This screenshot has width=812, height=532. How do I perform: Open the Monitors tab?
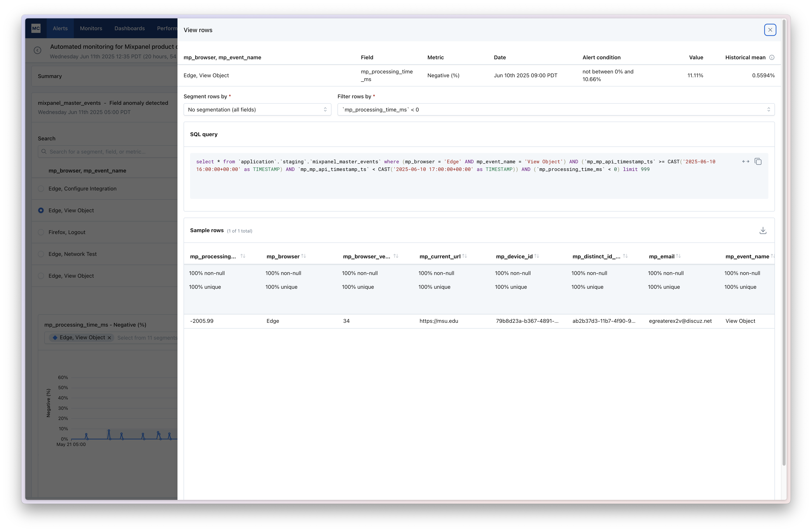click(x=91, y=28)
